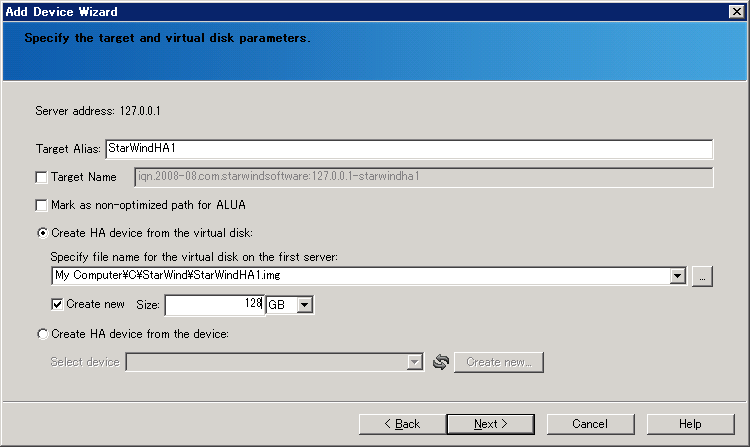Enable the Target Name checkbox
This screenshot has height=447, width=750.
point(42,177)
